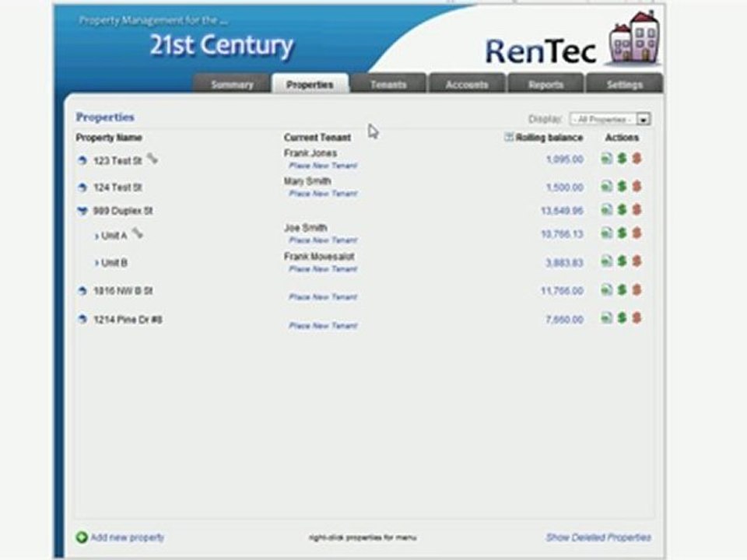
Task: Click red dollar icon for 123 Test St
Action: click(x=637, y=158)
